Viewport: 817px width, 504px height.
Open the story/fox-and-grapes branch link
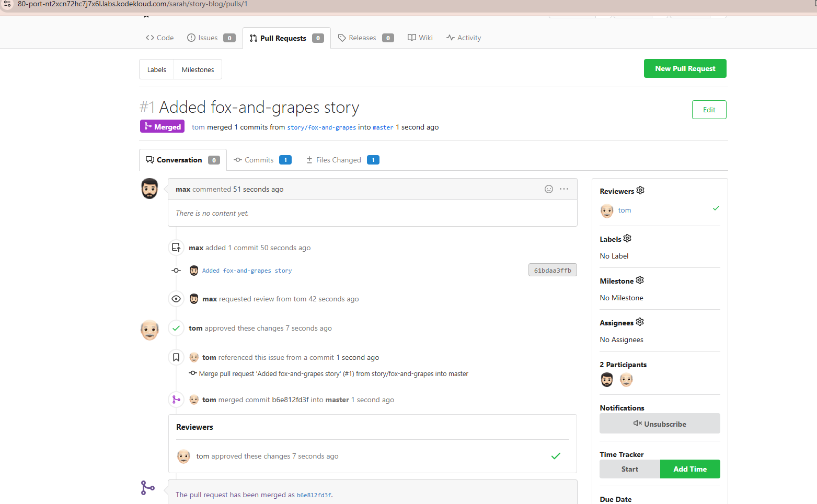[x=321, y=127]
